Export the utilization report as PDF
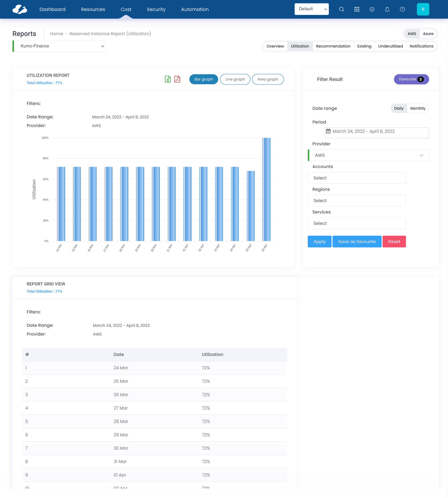Image resolution: width=448 pixels, height=498 pixels. click(x=177, y=79)
